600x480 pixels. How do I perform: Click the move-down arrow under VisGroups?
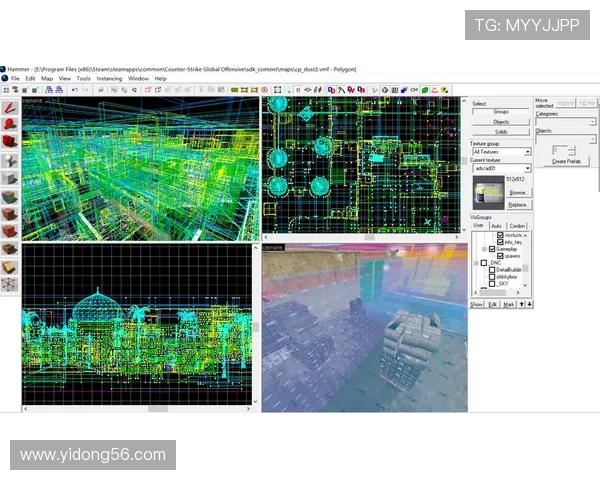(529, 304)
